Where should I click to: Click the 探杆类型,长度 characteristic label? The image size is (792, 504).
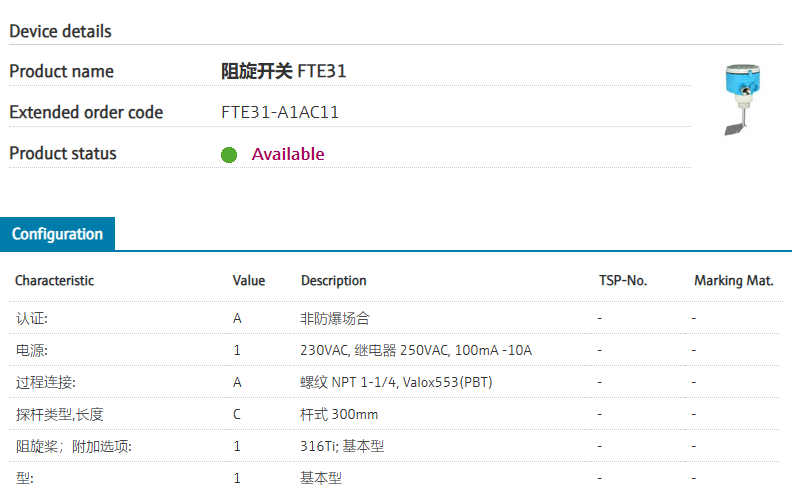coord(60,414)
